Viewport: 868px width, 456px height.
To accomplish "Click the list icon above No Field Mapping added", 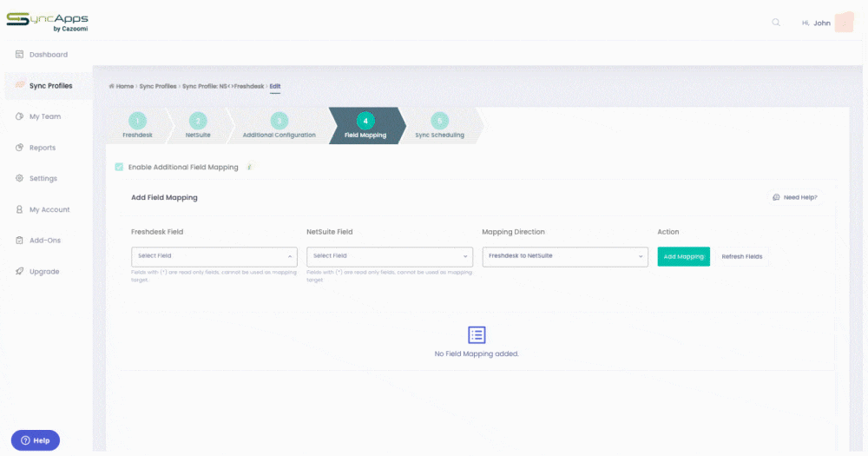I will click(x=477, y=334).
